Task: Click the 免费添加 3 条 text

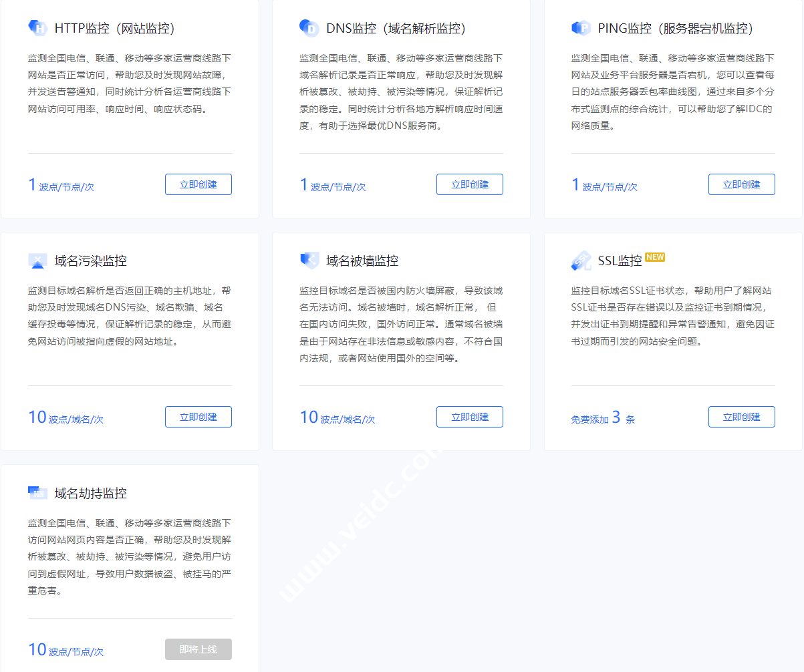Action: coord(603,419)
